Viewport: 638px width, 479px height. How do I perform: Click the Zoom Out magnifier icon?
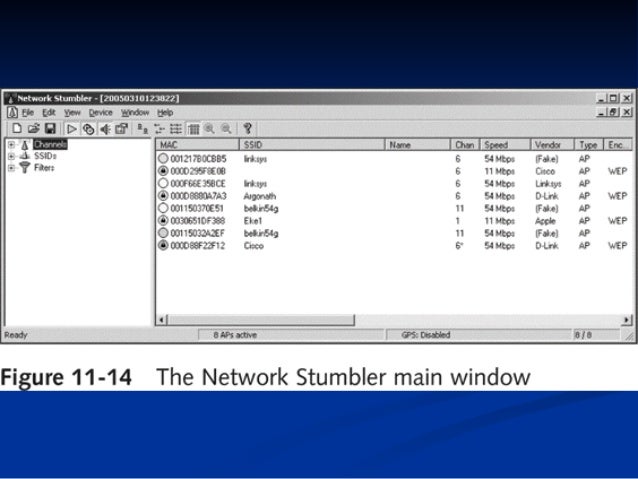226,129
